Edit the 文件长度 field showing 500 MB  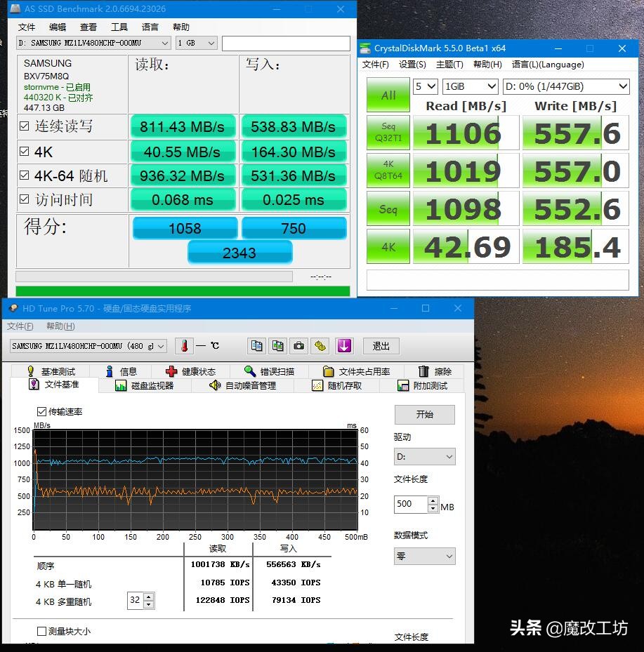[x=409, y=504]
